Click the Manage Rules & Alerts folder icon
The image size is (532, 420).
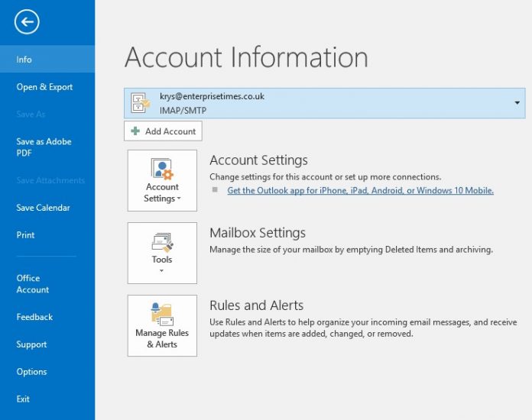pos(162,315)
